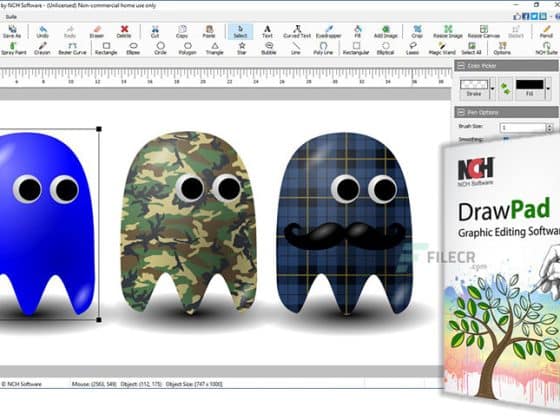Undo the last action

pos(42,31)
